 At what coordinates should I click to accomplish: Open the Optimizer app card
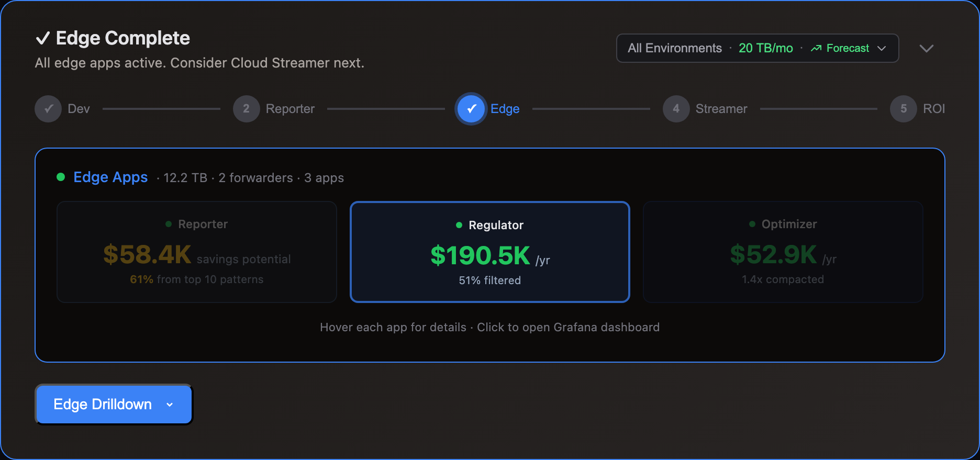[783, 252]
